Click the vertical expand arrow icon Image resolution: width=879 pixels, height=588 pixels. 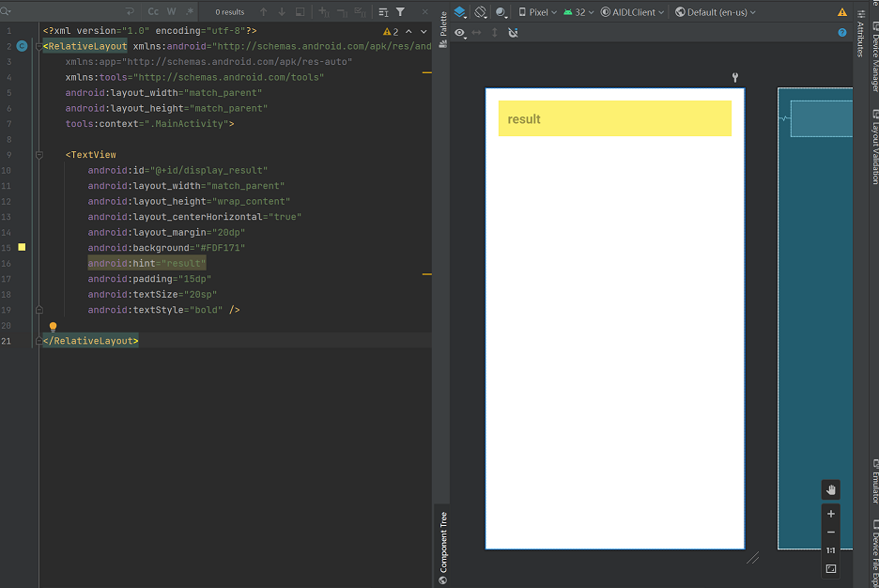click(494, 33)
